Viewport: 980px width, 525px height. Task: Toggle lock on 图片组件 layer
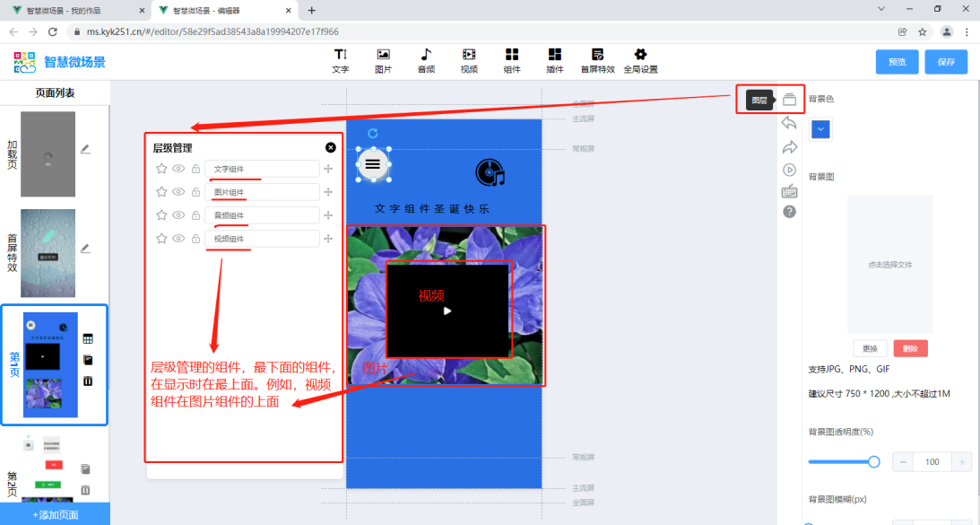(195, 192)
